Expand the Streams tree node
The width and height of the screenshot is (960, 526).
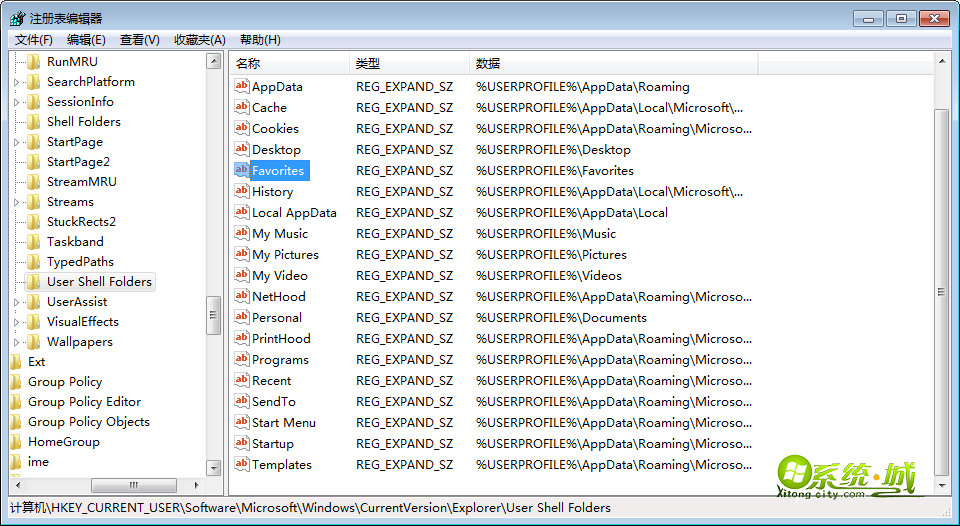click(17, 202)
